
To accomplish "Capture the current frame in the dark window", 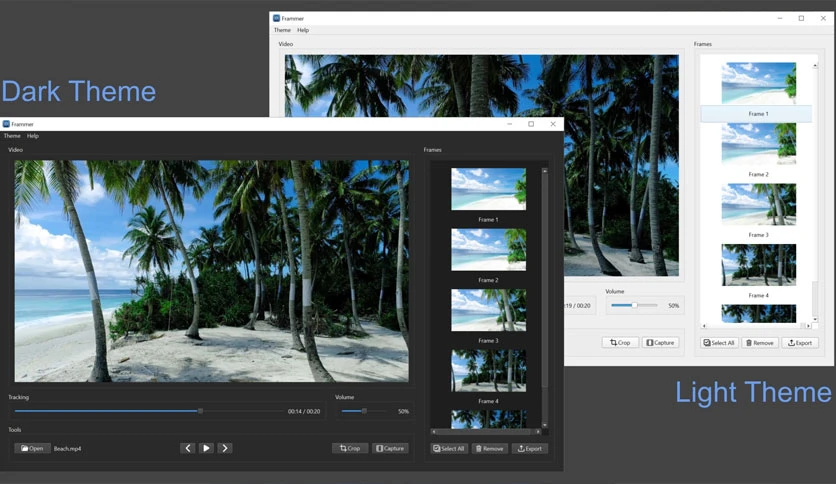I will click(x=390, y=448).
